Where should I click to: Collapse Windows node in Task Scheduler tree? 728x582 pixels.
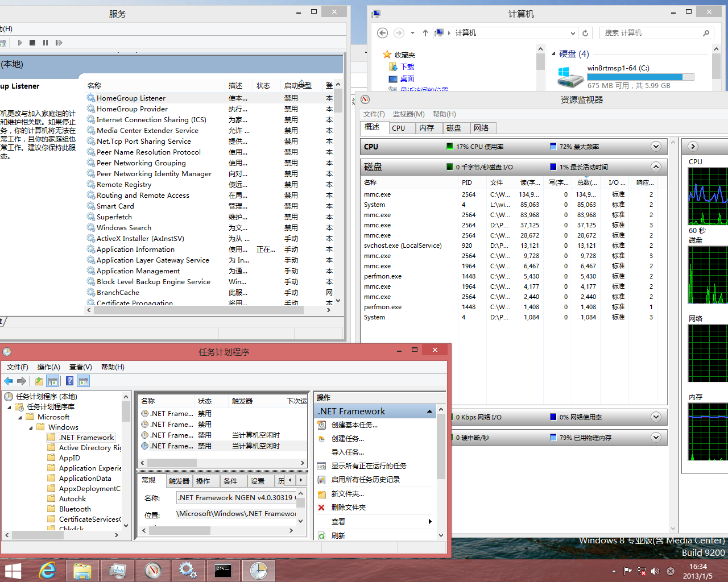31,427
